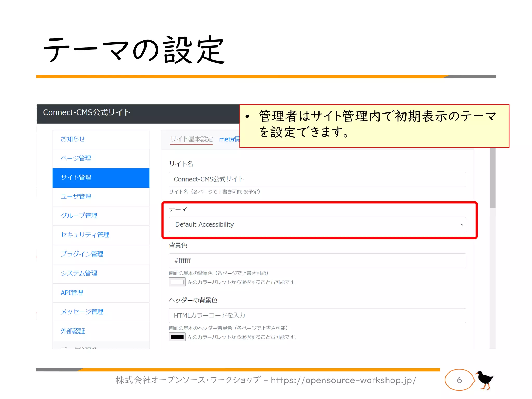Click the ヘッダーの背景色 color code input

pyautogui.click(x=317, y=316)
